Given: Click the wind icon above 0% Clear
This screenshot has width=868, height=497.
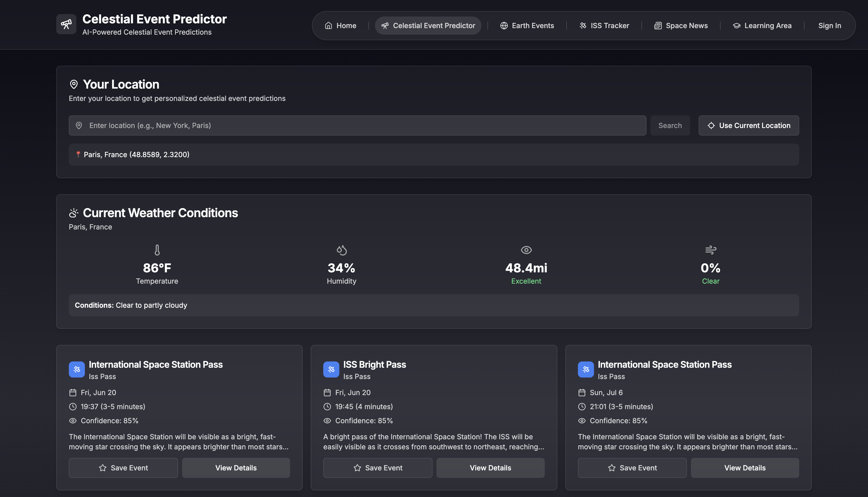Looking at the screenshot, I should [710, 250].
